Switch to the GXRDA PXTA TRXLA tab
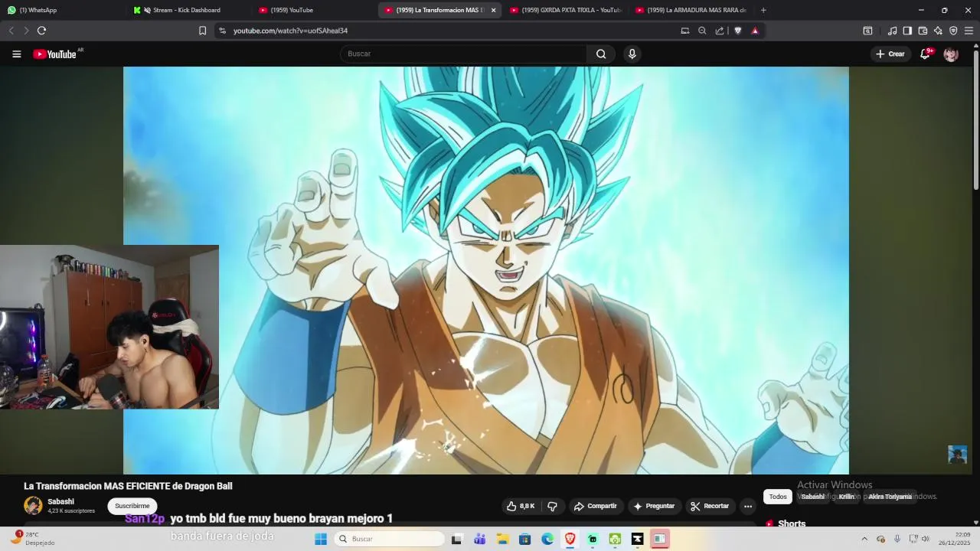This screenshot has height=551, width=980. pyautogui.click(x=564, y=10)
